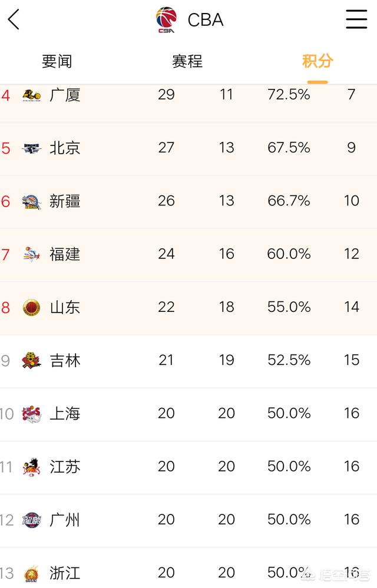Tap the 吉林 win percentage 52.5%

pos(289,360)
